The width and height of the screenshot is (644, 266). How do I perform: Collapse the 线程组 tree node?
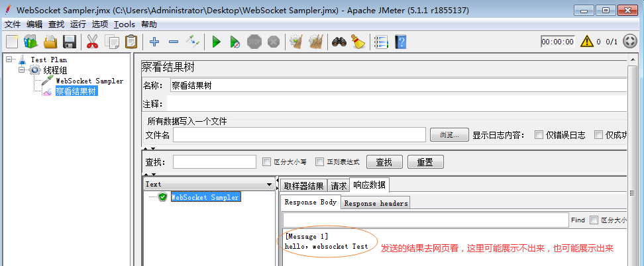point(22,70)
